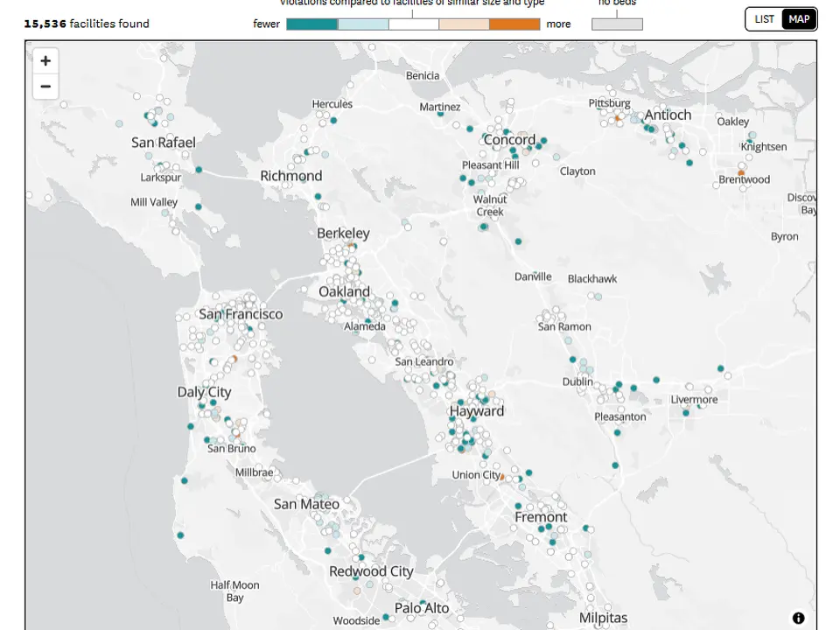Switch to LIST view

click(764, 19)
